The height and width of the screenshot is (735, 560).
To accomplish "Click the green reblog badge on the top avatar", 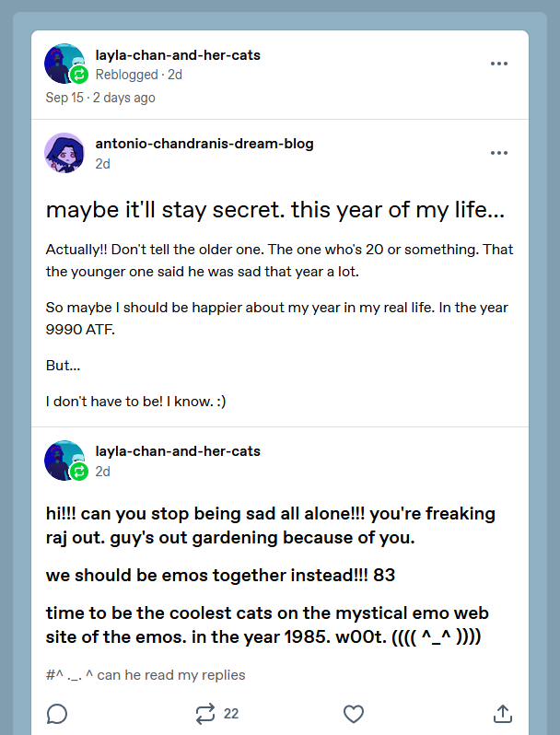I will [79, 75].
